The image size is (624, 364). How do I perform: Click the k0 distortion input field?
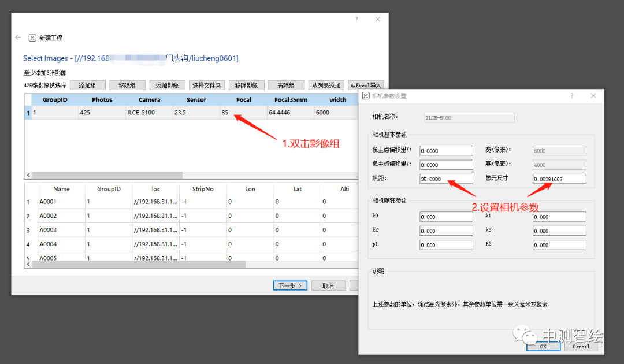[x=446, y=217]
